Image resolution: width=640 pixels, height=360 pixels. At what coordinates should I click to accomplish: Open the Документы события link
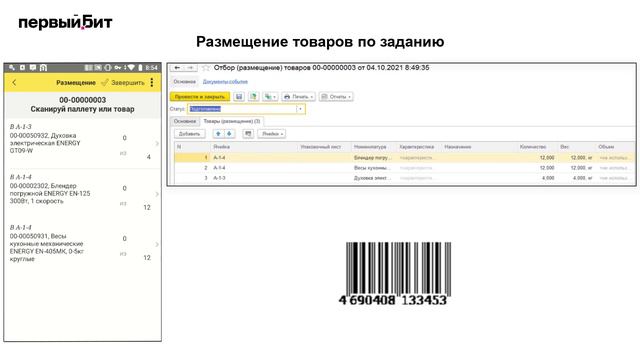pos(225,82)
